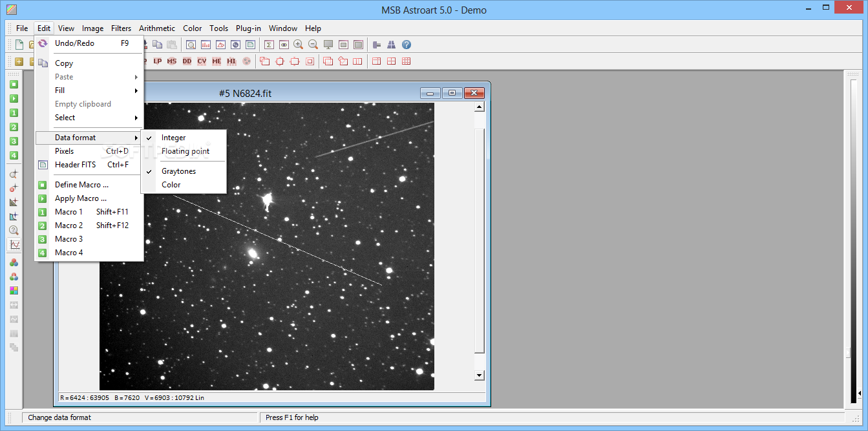Open the Color menu
This screenshot has height=431, width=868.
pyautogui.click(x=192, y=28)
